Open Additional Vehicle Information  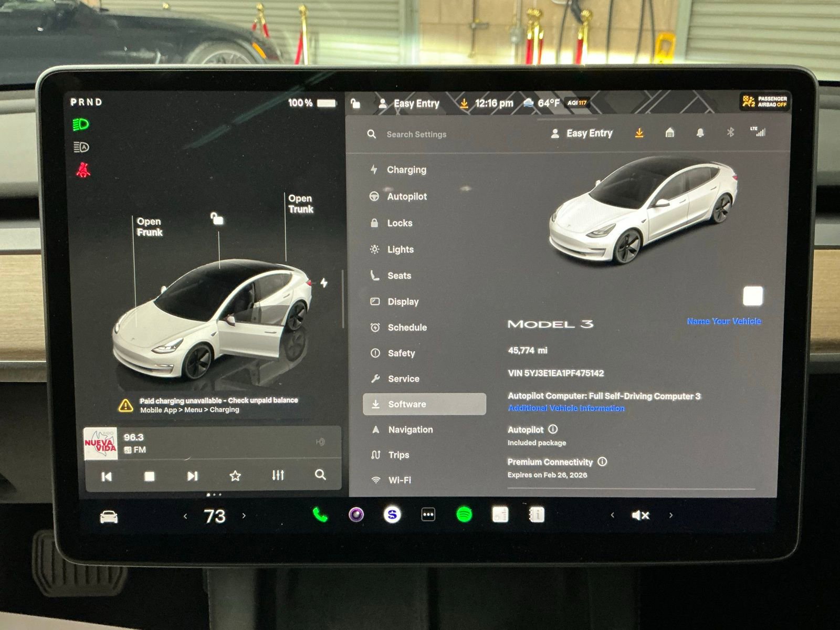(x=565, y=408)
